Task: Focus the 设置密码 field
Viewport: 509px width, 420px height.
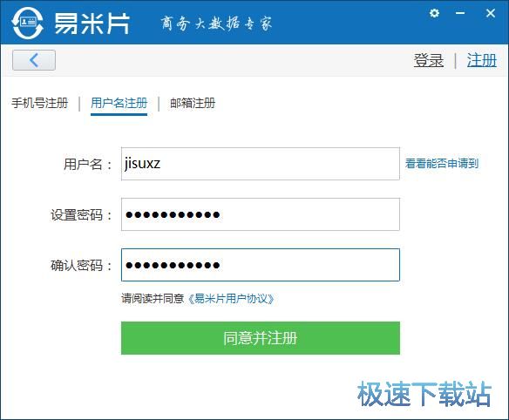Action: click(261, 214)
